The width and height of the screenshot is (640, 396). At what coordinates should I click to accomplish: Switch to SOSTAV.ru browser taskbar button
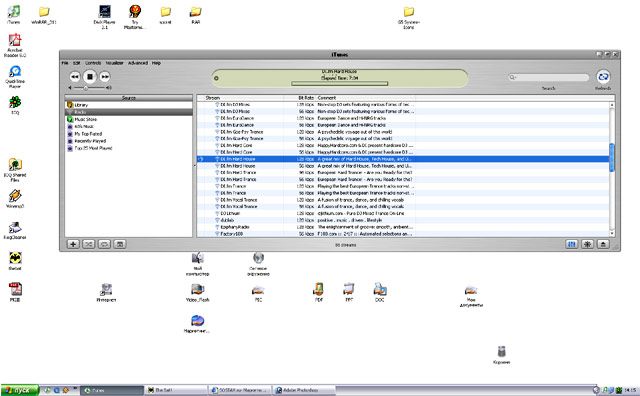pos(240,390)
